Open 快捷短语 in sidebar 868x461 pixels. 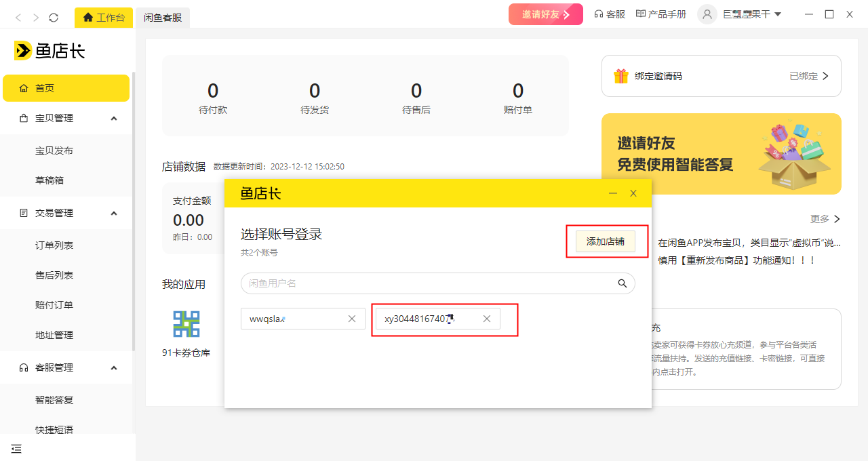(54, 430)
